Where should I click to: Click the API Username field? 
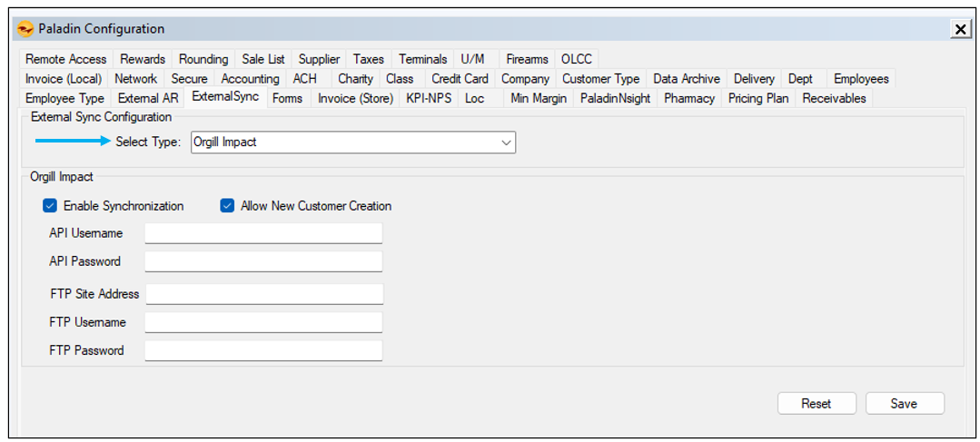click(263, 233)
